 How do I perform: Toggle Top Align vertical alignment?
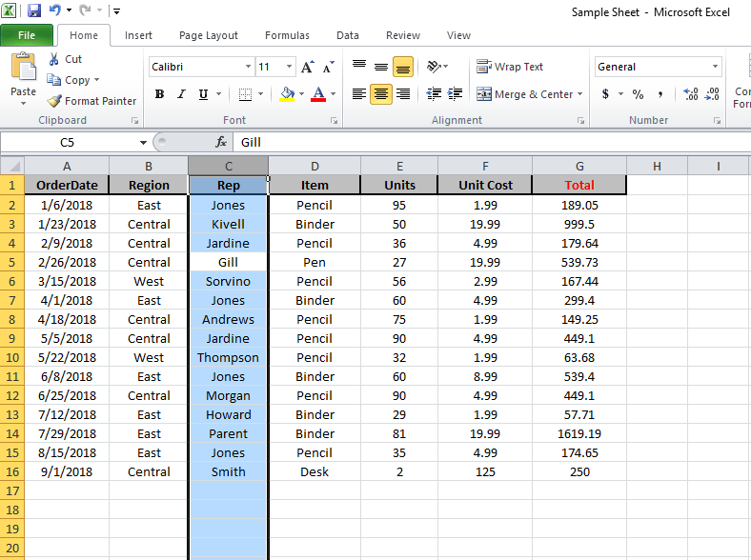coord(359,67)
